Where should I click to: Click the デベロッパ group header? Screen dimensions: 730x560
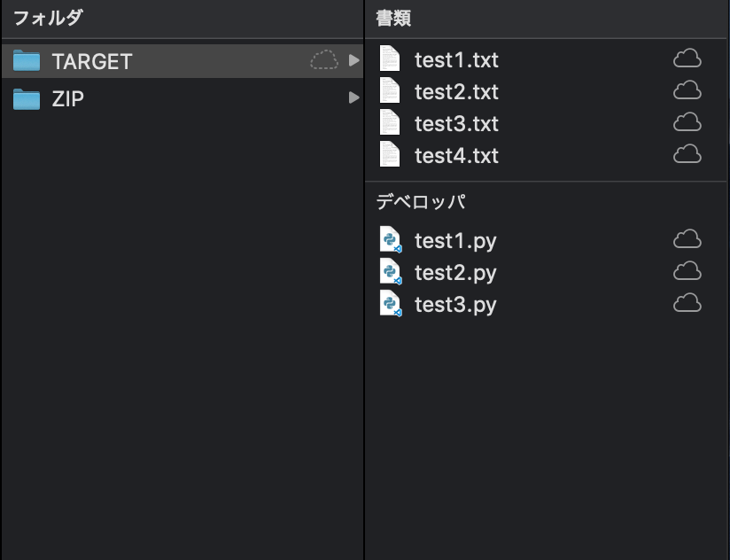(421, 202)
